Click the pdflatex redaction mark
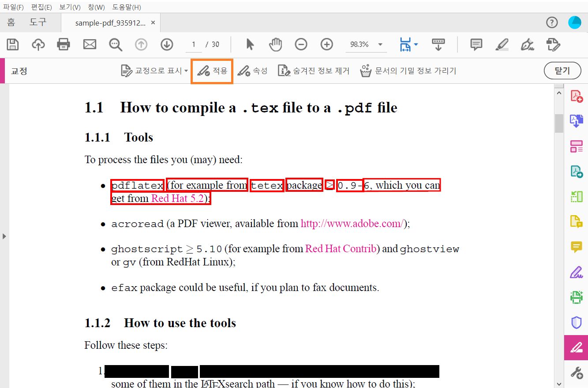Viewport: 588px width, 388px height. coord(138,185)
